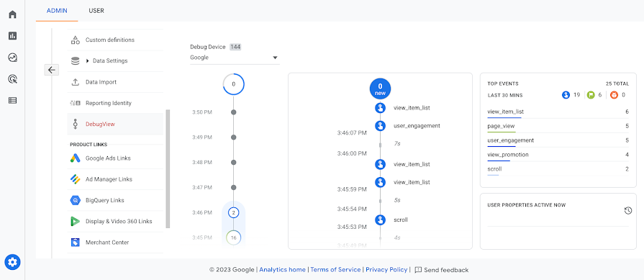
Task: Click the blue 0 new events circle
Action: click(x=381, y=89)
